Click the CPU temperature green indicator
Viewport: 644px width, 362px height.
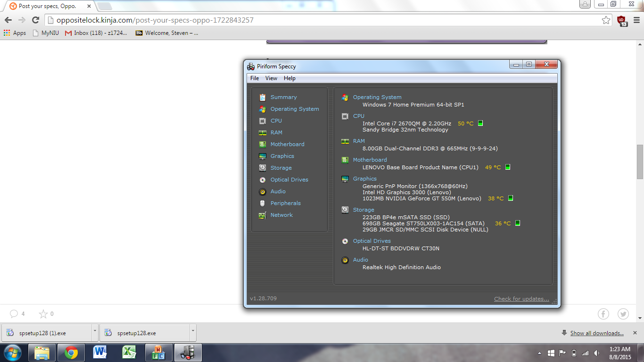[480, 123]
